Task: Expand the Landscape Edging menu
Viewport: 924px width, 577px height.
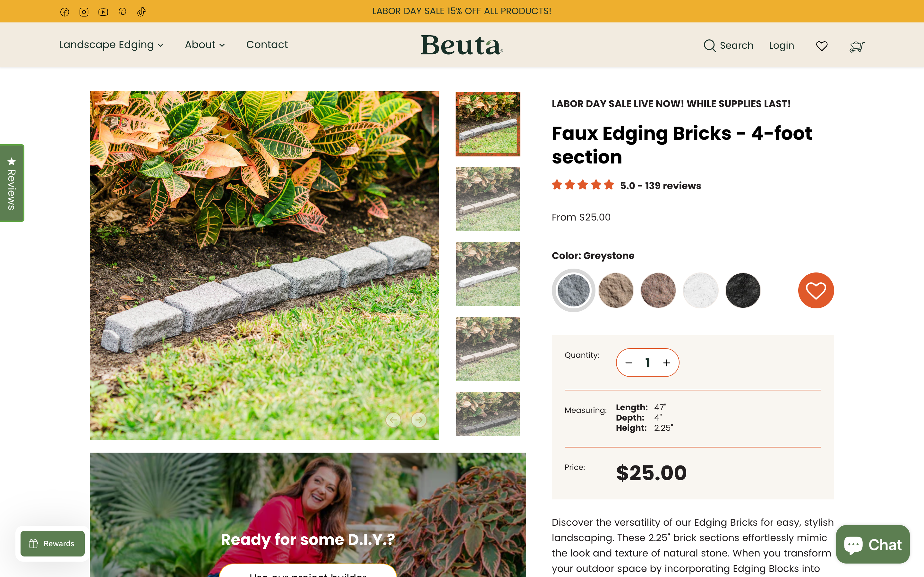Action: click(x=111, y=45)
